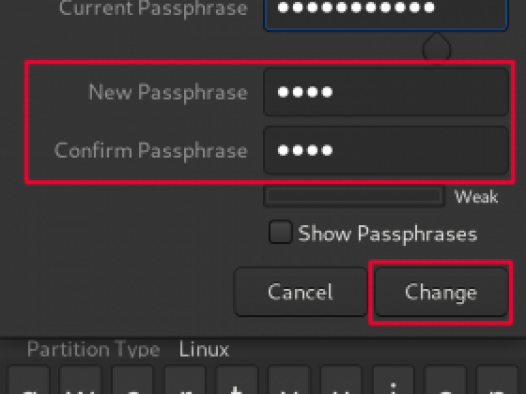This screenshot has height=394, width=526.
Task: Tap the Q key on on-screen keyboard
Action: [29, 380]
